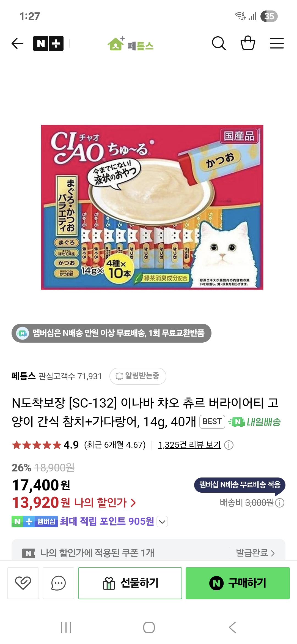
Task: Tap the CIAO churu product image
Action: [152, 207]
